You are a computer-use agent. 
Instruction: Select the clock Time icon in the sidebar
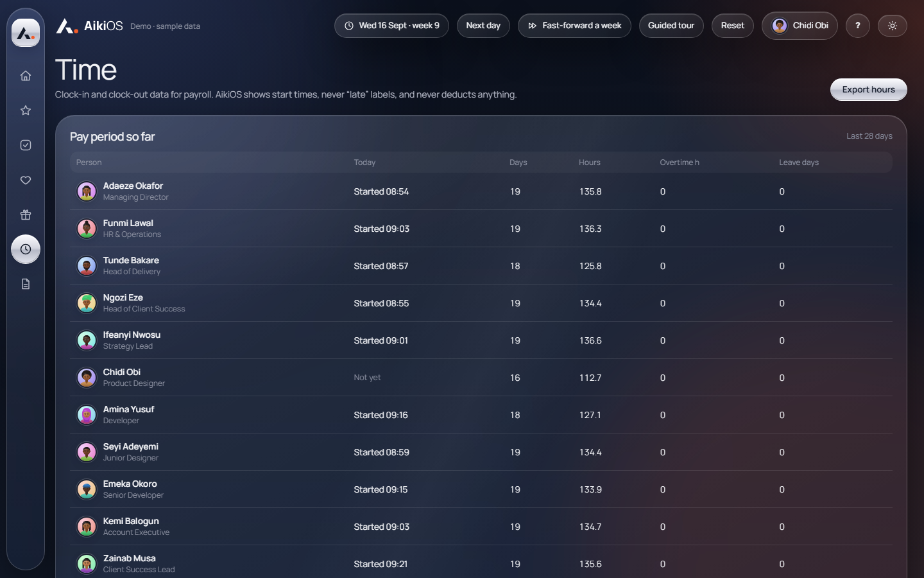[x=26, y=249]
